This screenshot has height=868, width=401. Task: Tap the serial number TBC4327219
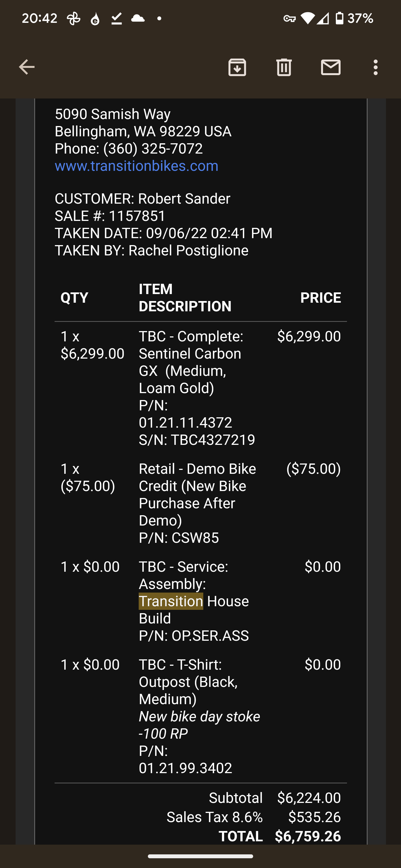[212, 440]
